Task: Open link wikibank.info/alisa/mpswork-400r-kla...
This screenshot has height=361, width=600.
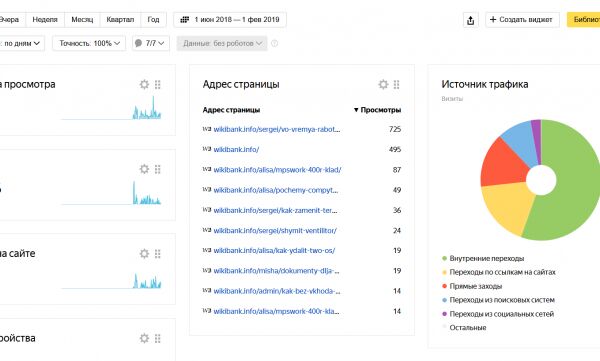Action: pos(276,311)
